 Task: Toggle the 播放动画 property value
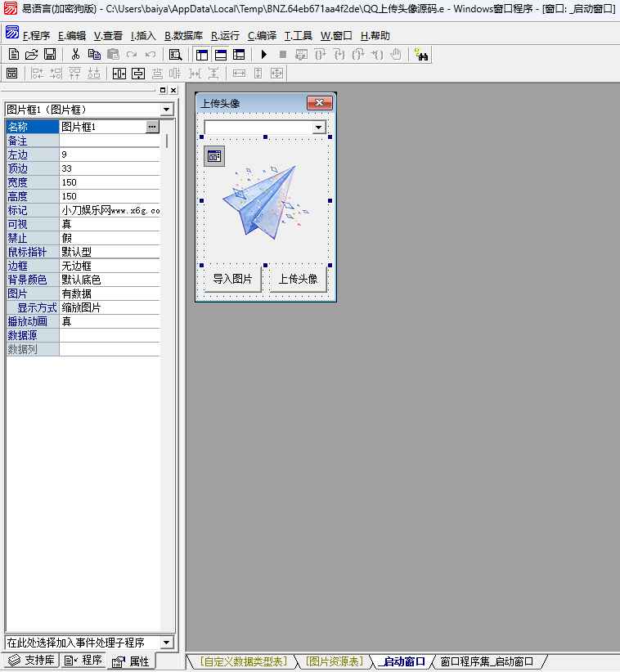[x=110, y=321]
